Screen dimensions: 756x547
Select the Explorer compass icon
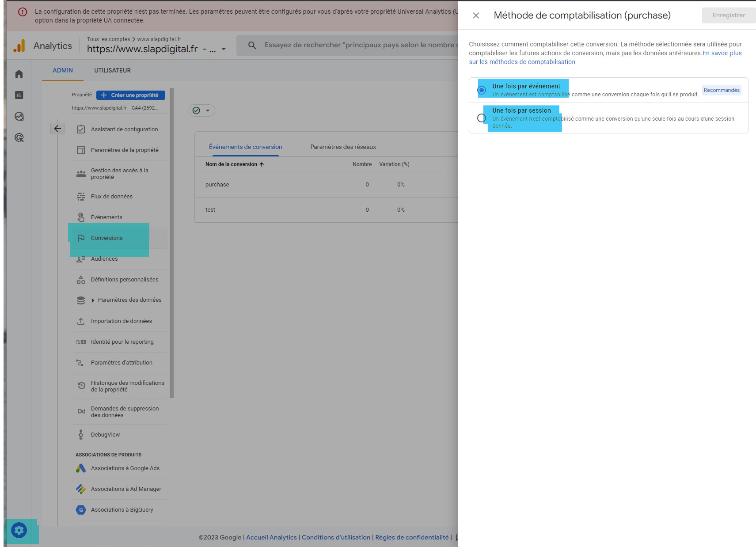click(x=19, y=116)
